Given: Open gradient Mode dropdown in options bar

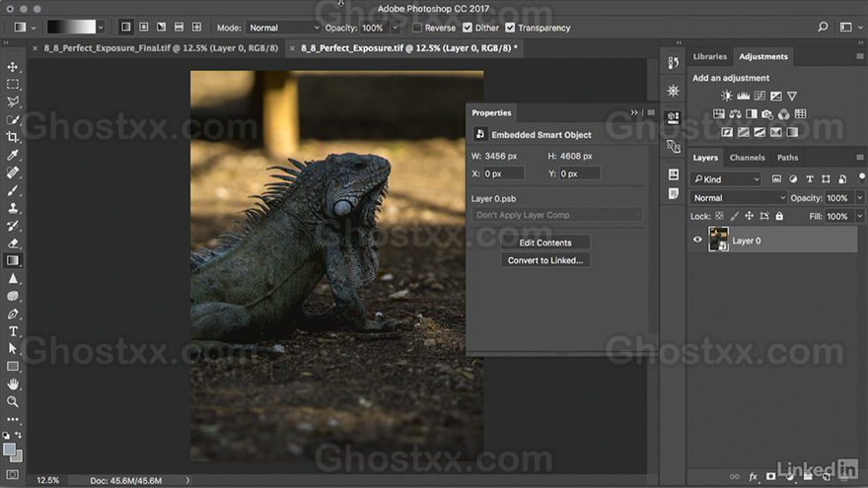Looking at the screenshot, I should [x=283, y=28].
